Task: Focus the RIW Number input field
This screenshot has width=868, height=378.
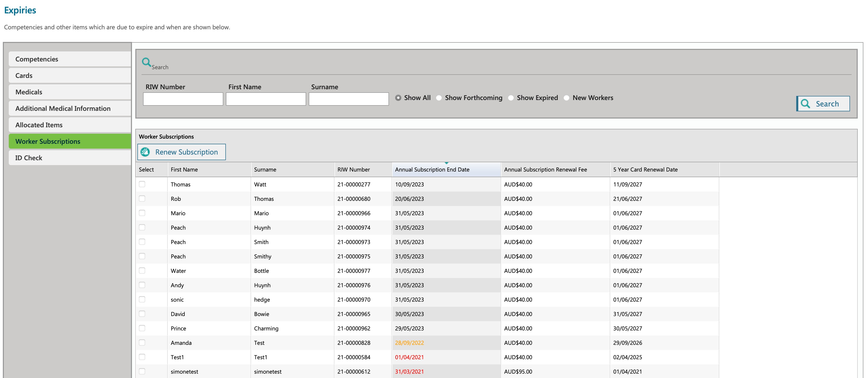Action: tap(183, 99)
